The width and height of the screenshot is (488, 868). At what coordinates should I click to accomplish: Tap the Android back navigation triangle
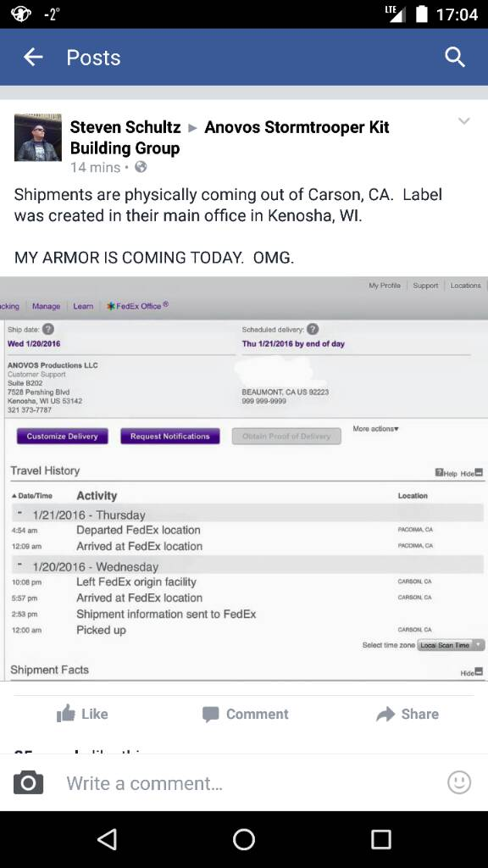[x=107, y=839]
